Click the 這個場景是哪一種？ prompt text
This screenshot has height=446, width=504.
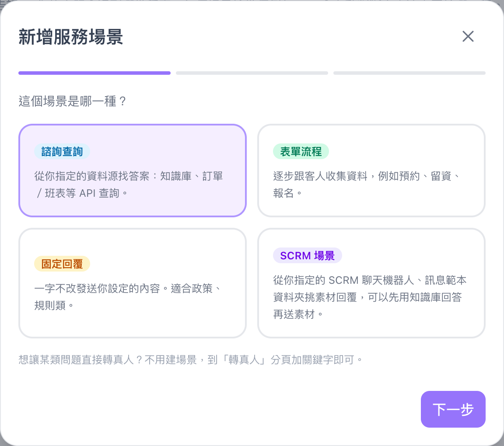point(72,101)
